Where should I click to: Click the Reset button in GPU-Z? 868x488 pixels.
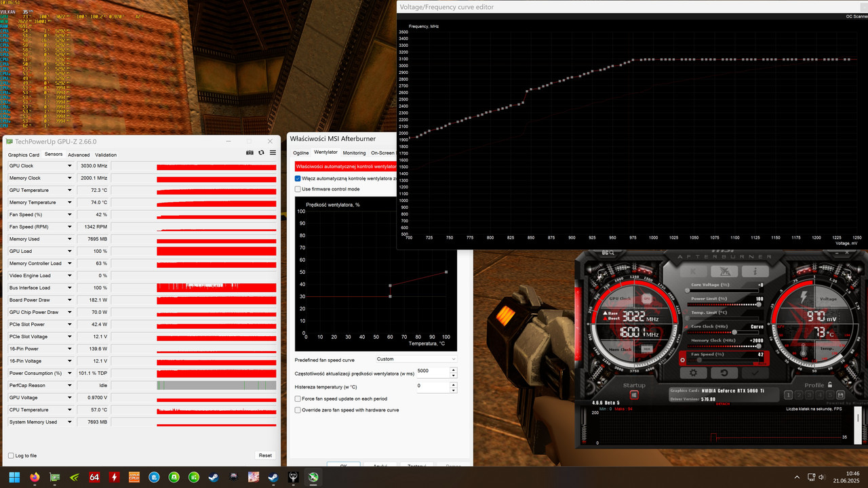[x=265, y=455]
